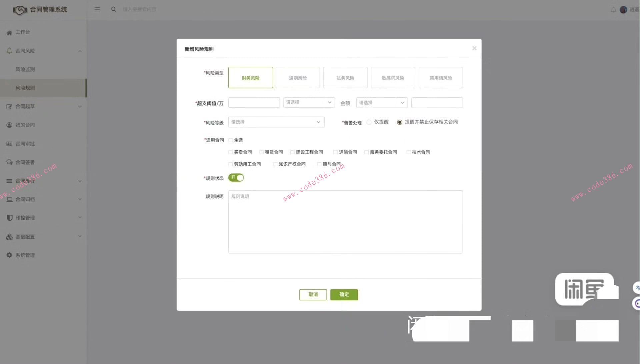Image resolution: width=640 pixels, height=364 pixels.
Task: Open the 风险等级 dropdown
Action: (x=276, y=122)
